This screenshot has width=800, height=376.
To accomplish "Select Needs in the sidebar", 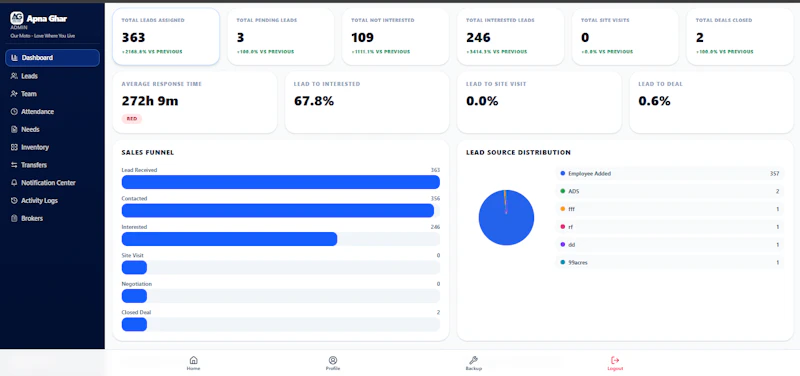I will click(x=52, y=130).
